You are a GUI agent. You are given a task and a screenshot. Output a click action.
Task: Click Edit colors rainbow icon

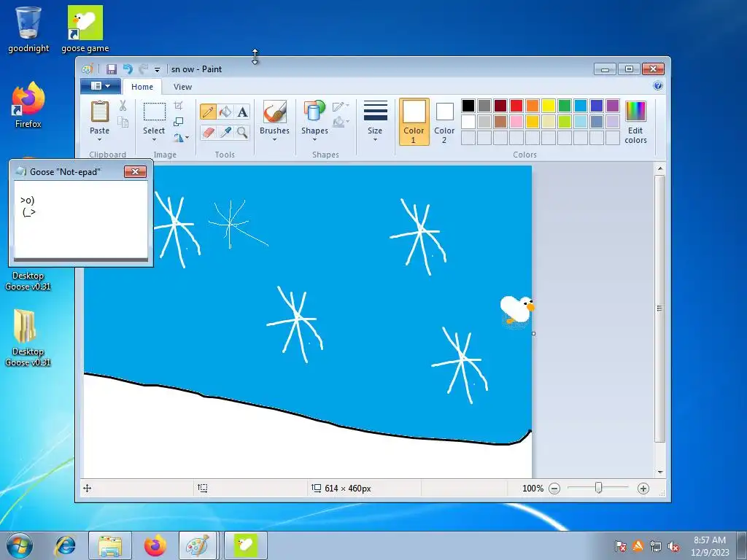point(635,112)
